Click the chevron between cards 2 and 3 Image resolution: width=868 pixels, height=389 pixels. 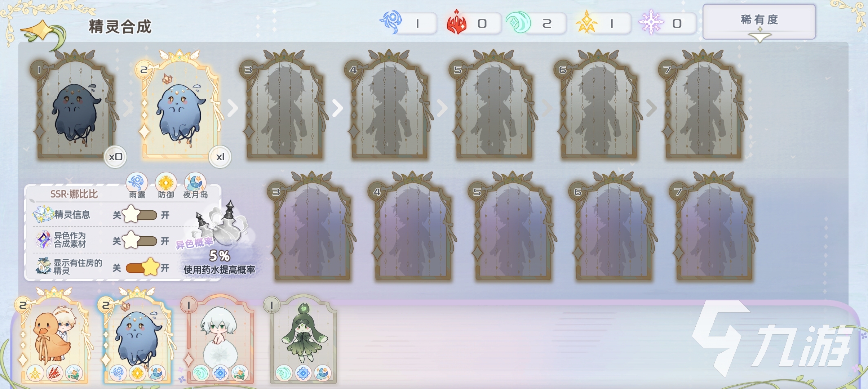pos(232,108)
